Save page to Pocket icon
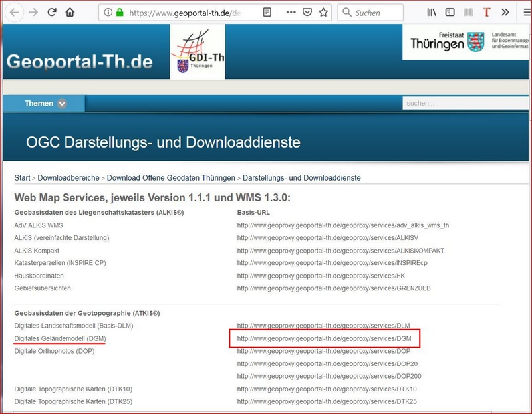Screen dimensions: 532x414 [307, 12]
